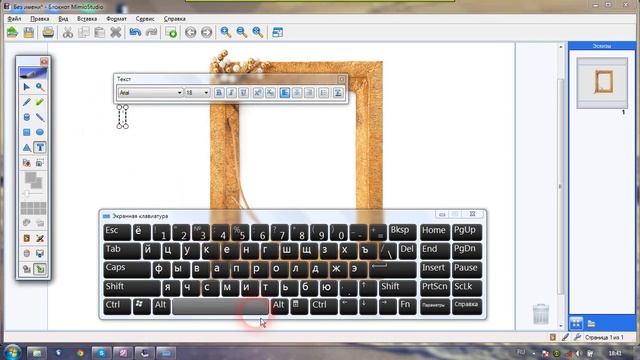Click the vertical scrollbar of the page
640x360 pixels.
(560, 186)
